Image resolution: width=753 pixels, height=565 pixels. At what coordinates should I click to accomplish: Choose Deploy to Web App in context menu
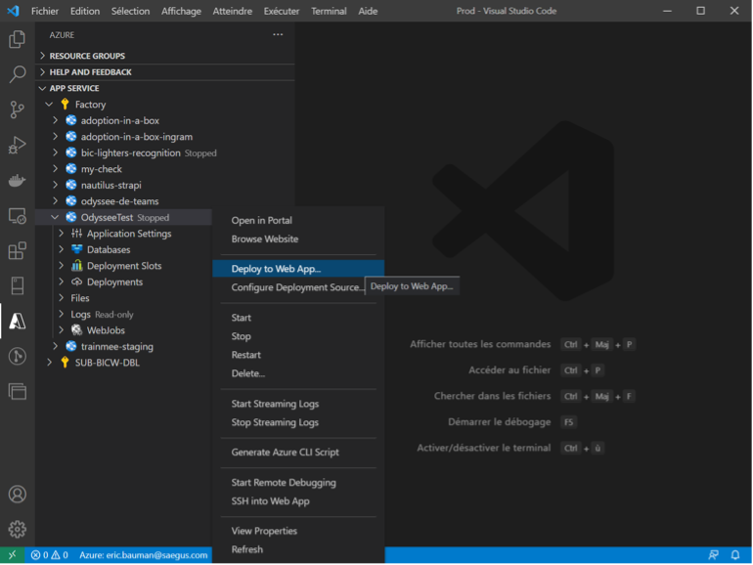point(298,269)
